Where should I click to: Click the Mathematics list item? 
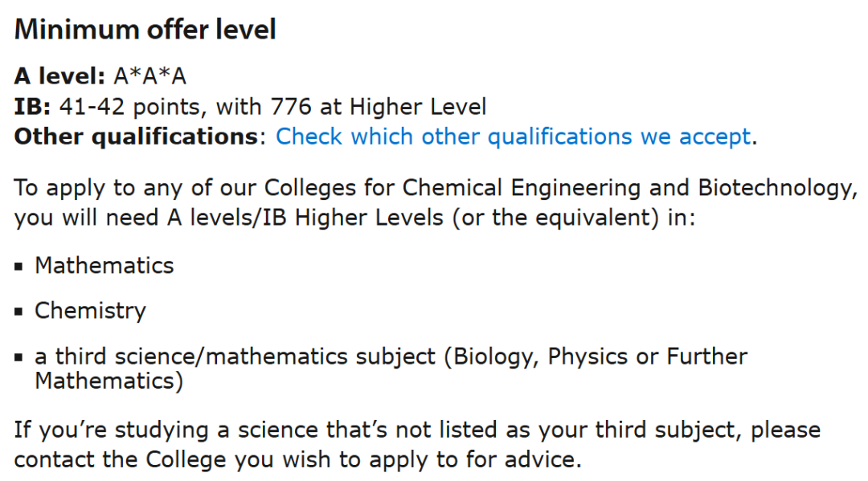(x=104, y=266)
